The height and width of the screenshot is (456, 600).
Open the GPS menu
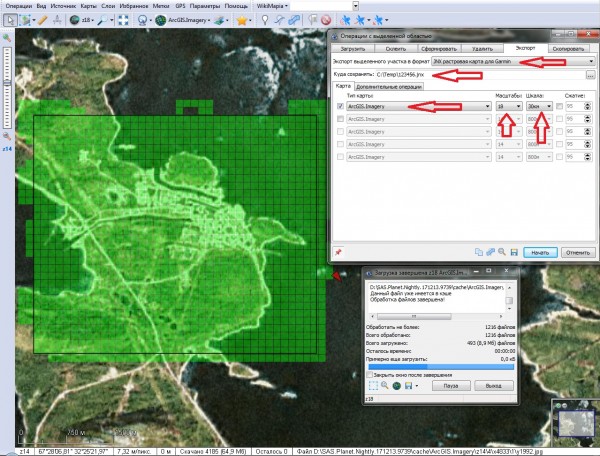click(180, 6)
